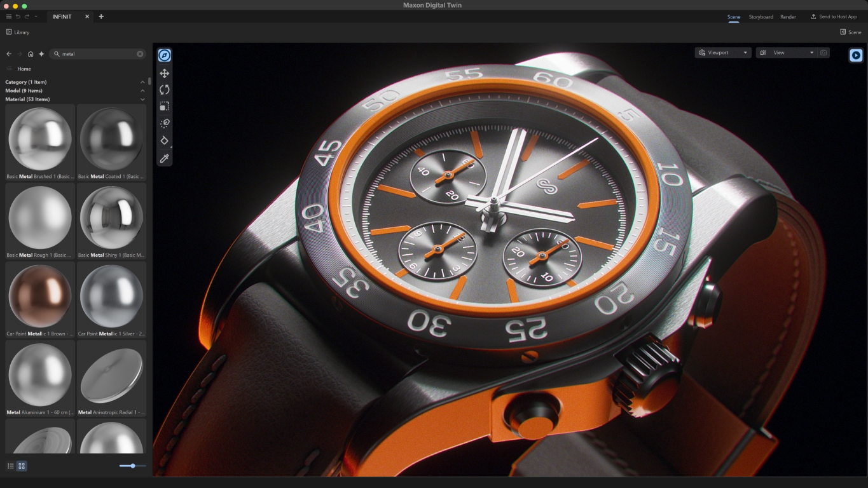Adjust the thumbnail size slider
The height and width of the screenshot is (488, 868).
(132, 466)
